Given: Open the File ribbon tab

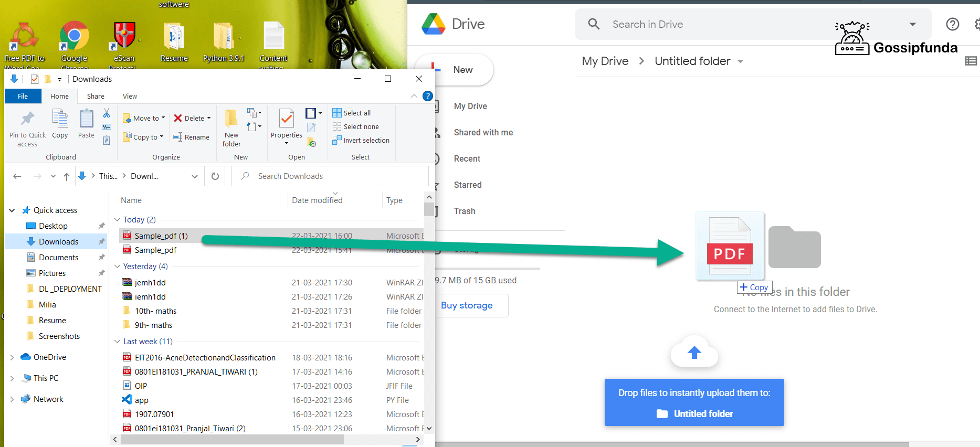Looking at the screenshot, I should click(23, 96).
